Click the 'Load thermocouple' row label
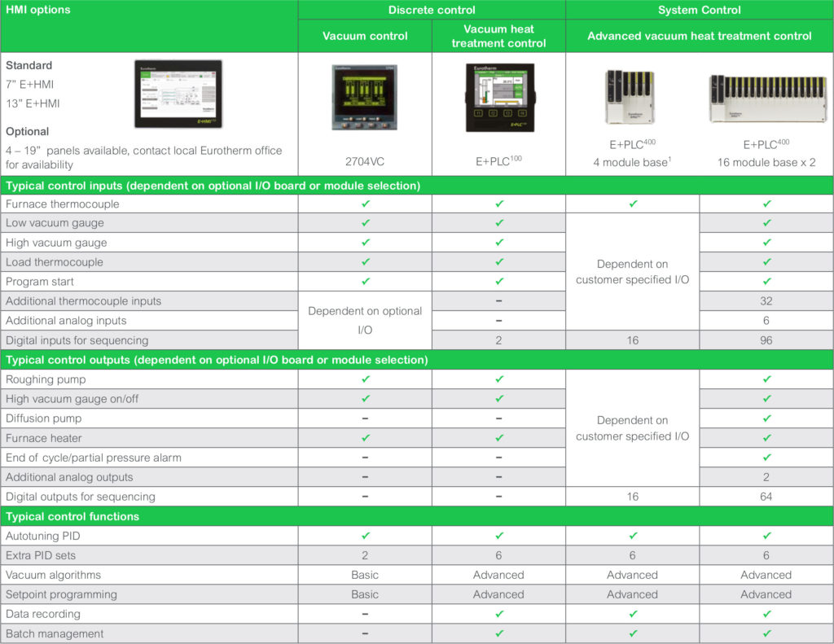 point(55,261)
